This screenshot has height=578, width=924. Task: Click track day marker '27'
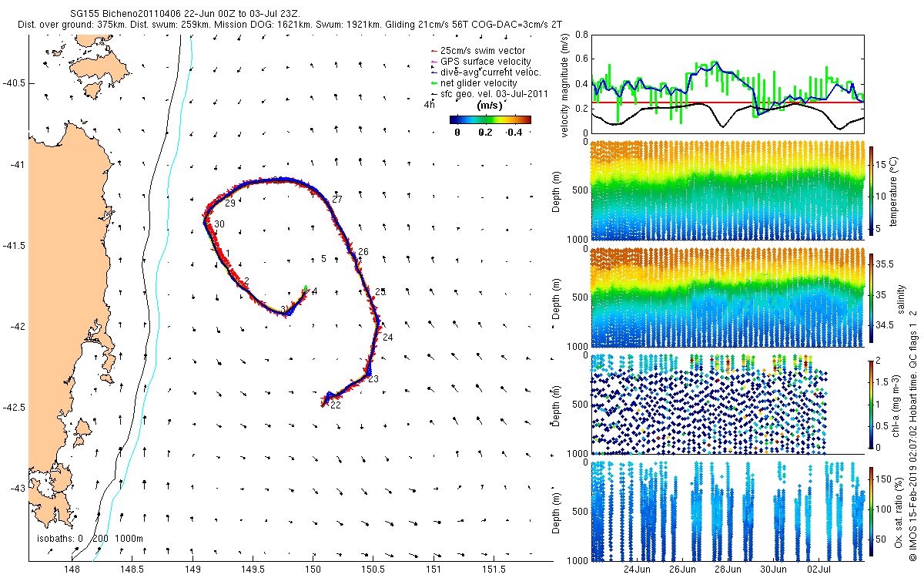tap(336, 200)
